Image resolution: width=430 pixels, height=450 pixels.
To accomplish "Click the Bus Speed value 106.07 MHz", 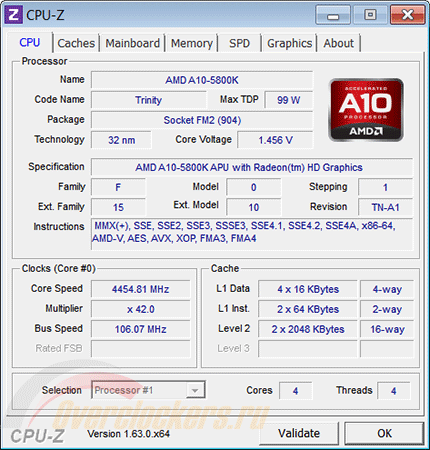I will [x=141, y=329].
